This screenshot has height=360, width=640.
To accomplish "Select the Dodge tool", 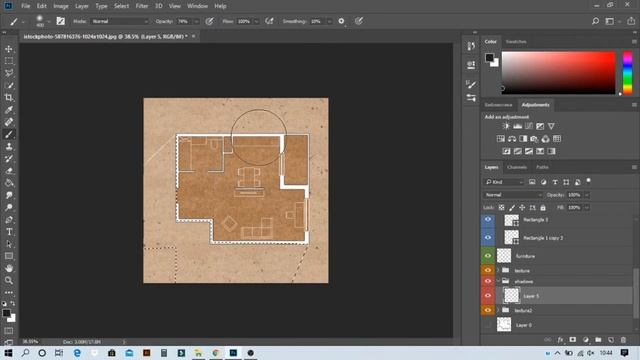I will [x=9, y=207].
